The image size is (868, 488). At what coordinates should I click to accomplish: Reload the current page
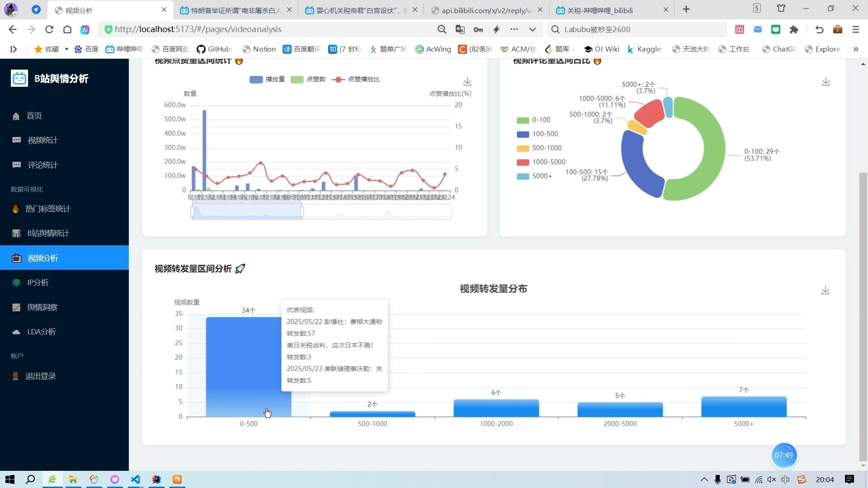[x=49, y=29]
